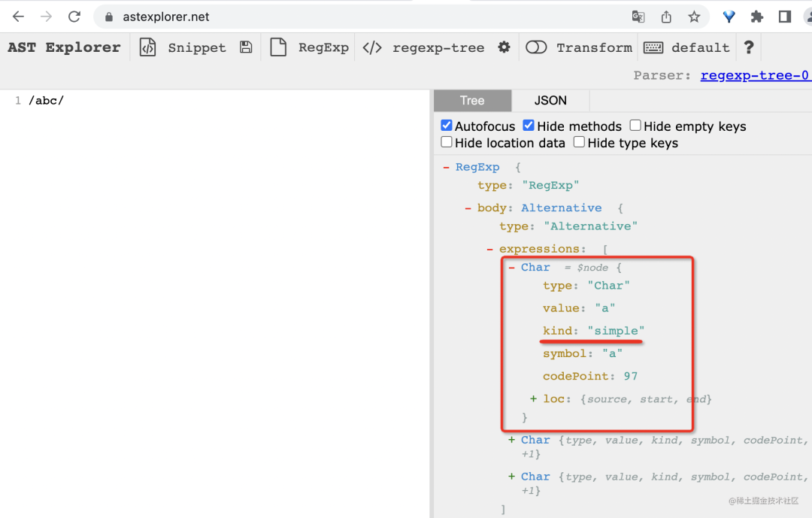Screen dimensions: 812x518
Task: Uncheck the Autofocus checkbox
Action: (447, 126)
